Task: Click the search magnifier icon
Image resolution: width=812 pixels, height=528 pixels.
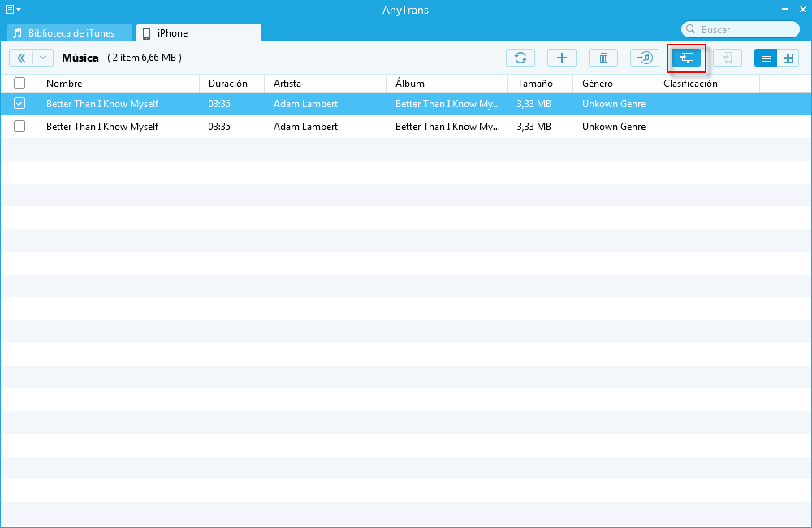Action: (x=690, y=29)
